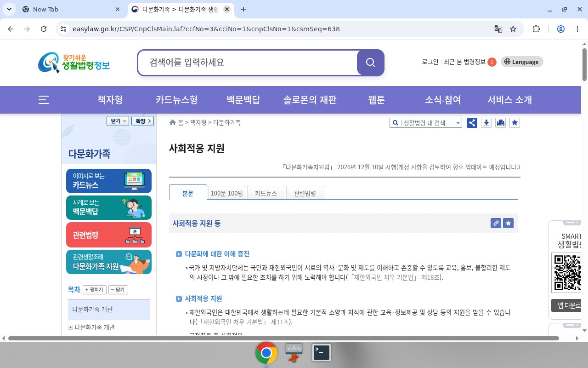Open the hamburger menu in navigation bar
The image size is (588, 368).
(44, 100)
